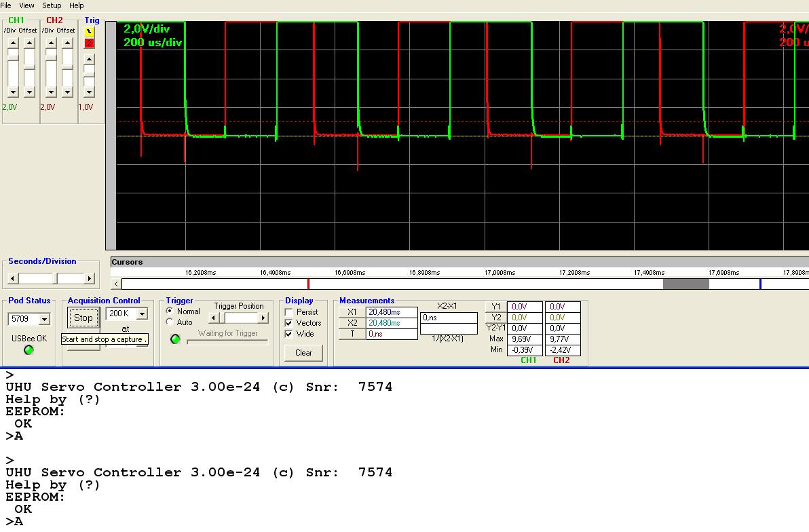Toggle the yellow trigger edge icon
The width and height of the screenshot is (809, 532).
tap(90, 31)
